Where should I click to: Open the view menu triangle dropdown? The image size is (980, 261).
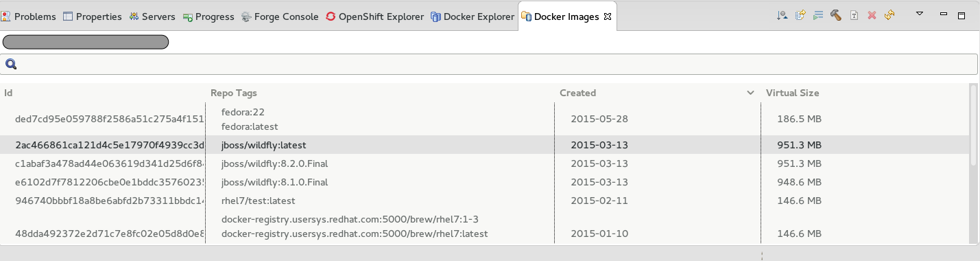920,14
